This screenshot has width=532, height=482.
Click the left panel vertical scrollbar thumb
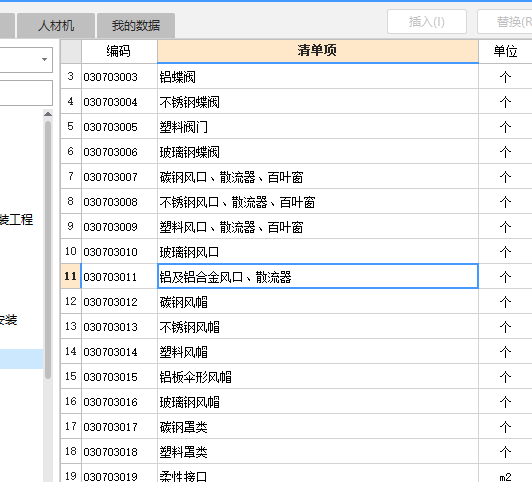click(48, 249)
